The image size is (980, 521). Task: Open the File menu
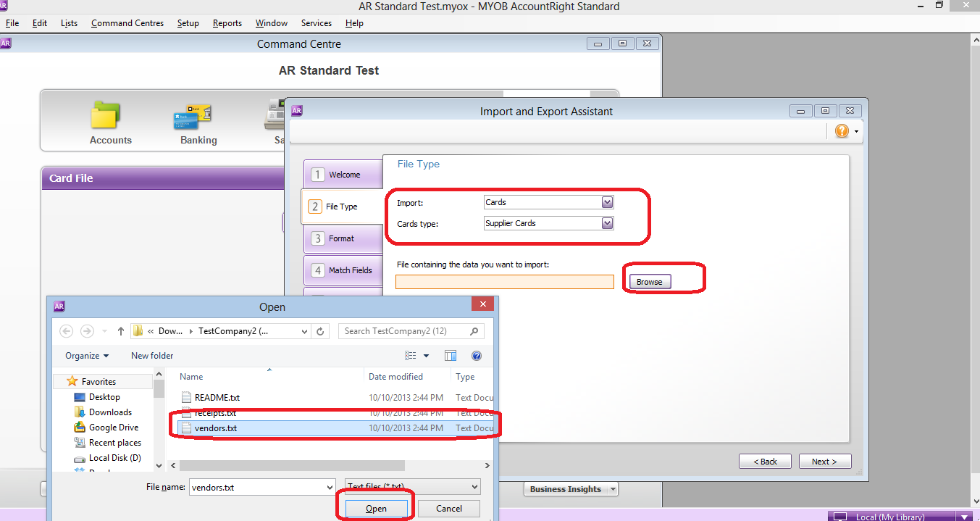click(x=12, y=23)
